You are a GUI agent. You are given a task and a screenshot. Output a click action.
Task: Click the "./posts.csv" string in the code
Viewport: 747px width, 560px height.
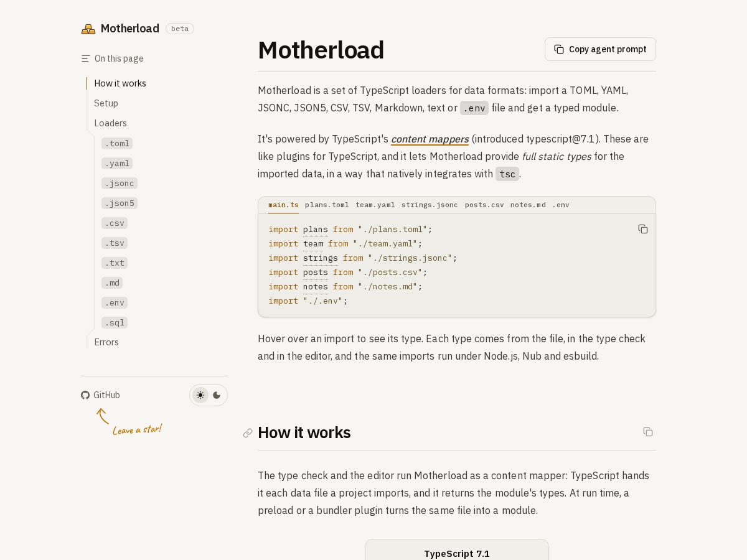[x=390, y=273]
